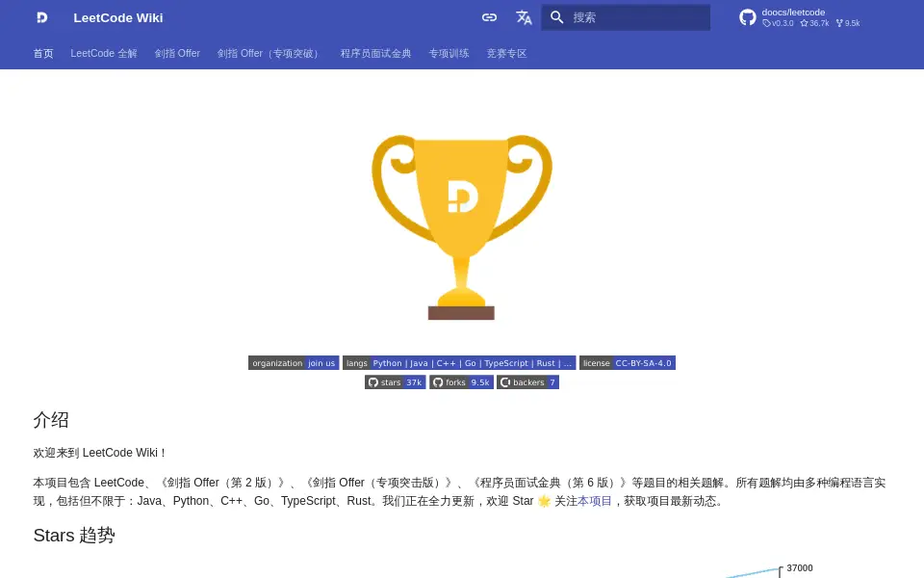Click the golden trophy logo image
The height and width of the screenshot is (578, 924).
tap(462, 227)
